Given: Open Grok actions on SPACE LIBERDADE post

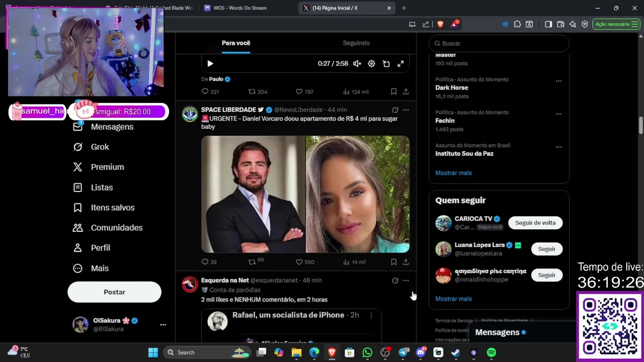Looking at the screenshot, I should (395, 110).
